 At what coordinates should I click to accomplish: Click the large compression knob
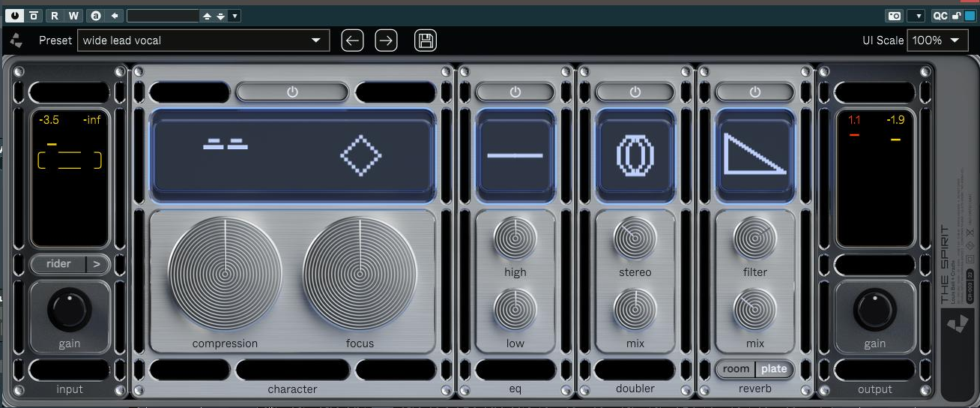[225, 274]
